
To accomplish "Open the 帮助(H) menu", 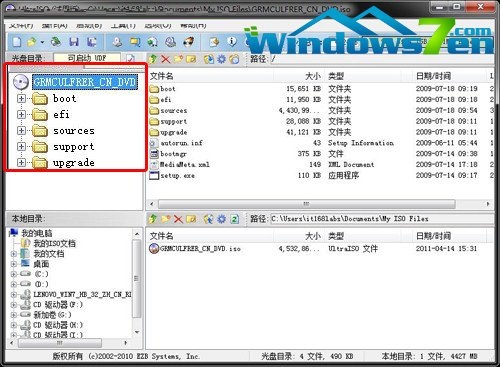I will pyautogui.click(x=193, y=25).
